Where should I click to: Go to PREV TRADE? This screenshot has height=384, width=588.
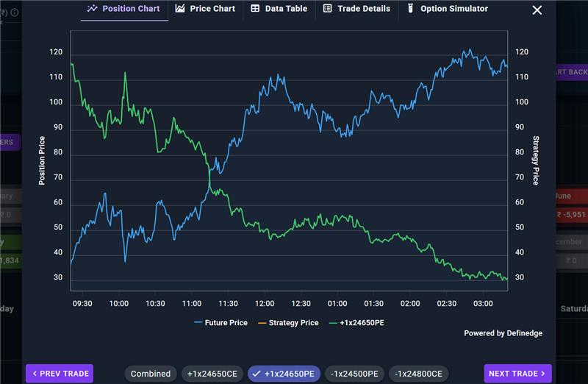(x=60, y=374)
